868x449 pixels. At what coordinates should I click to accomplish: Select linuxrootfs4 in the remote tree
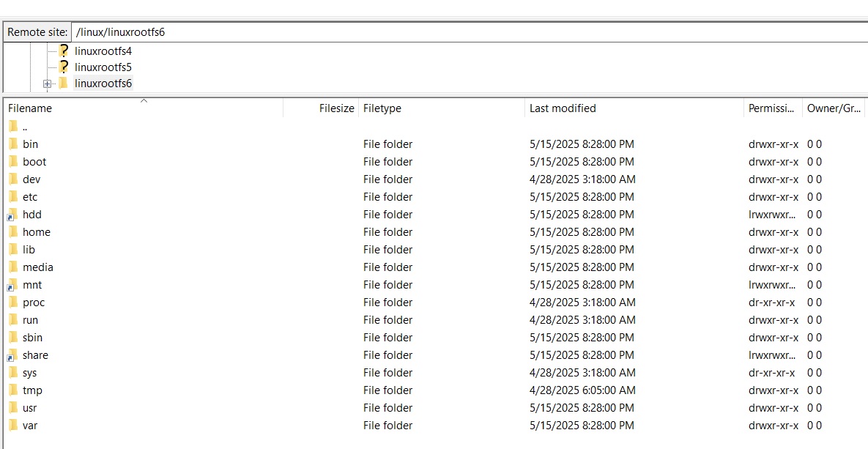[103, 51]
